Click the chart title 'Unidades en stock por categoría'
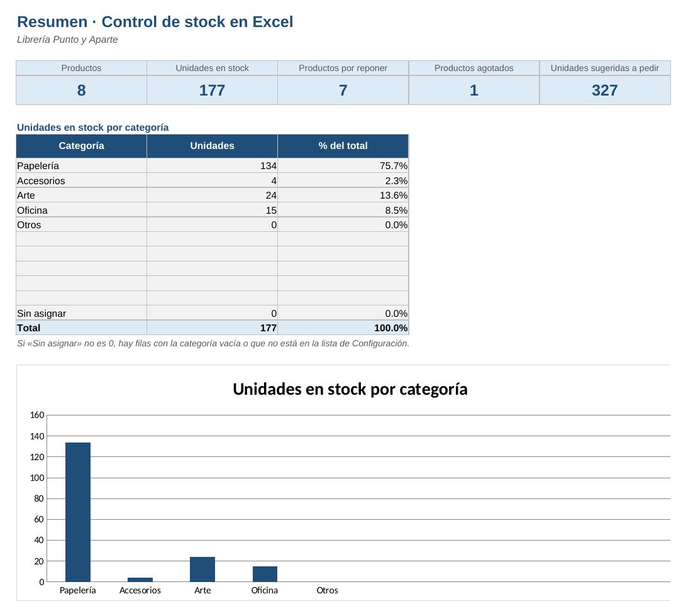The width and height of the screenshot is (686, 616). [x=350, y=389]
